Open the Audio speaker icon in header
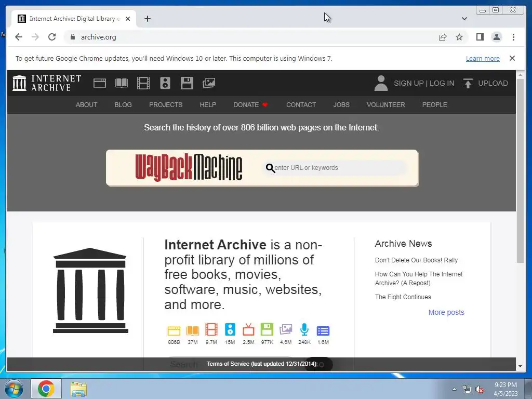 (x=165, y=83)
